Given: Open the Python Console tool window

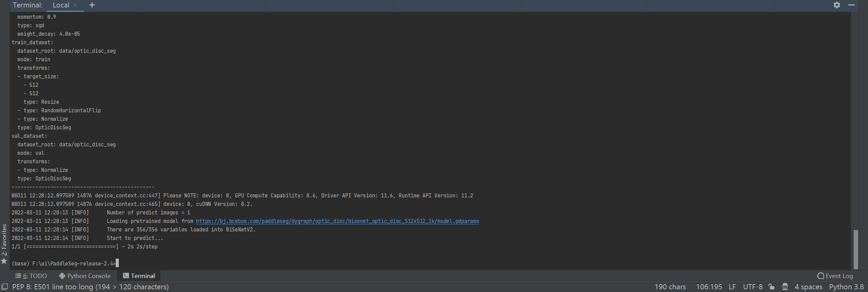Looking at the screenshot, I should (85, 276).
